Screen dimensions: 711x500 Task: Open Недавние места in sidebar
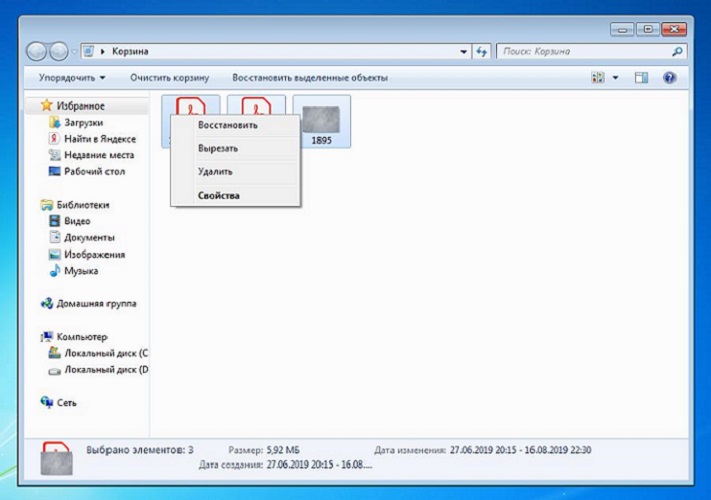click(x=99, y=155)
